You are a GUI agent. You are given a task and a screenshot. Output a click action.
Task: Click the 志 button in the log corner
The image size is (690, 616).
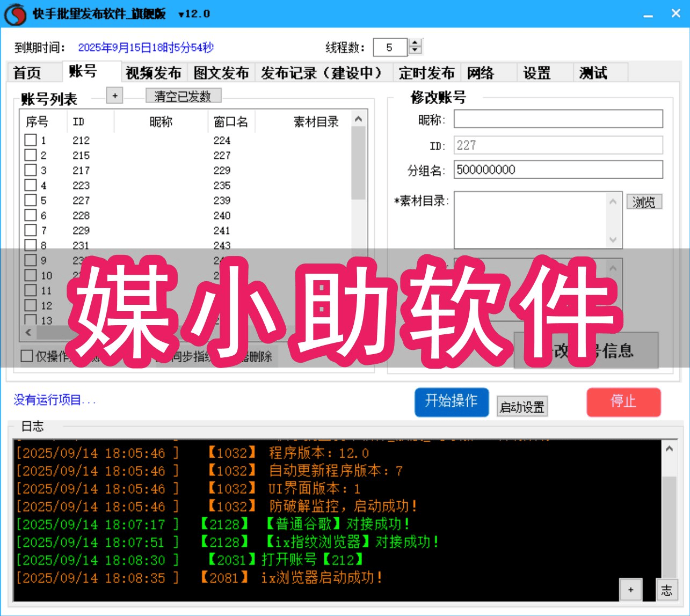point(666,590)
